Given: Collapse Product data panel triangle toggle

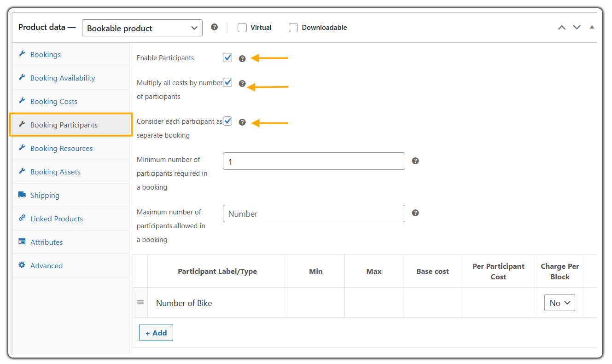Looking at the screenshot, I should 592,27.
